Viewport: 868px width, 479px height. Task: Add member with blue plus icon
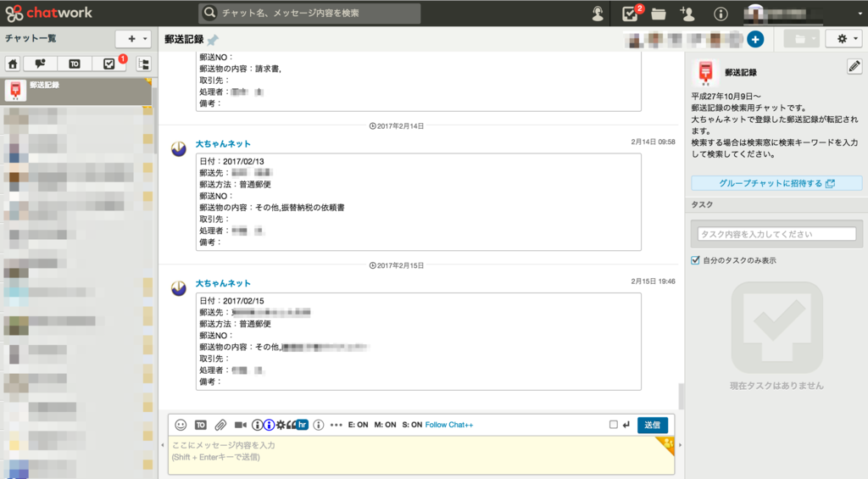coord(755,39)
